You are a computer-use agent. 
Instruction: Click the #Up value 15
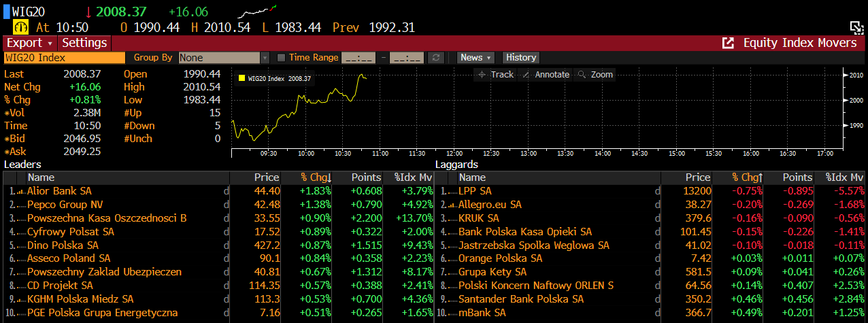[x=215, y=113]
